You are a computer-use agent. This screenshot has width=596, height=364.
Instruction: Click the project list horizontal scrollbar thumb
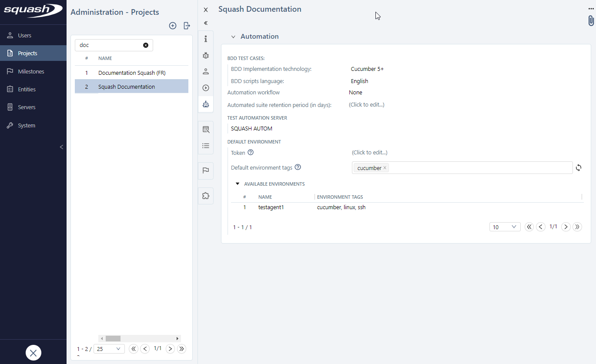(x=113, y=338)
